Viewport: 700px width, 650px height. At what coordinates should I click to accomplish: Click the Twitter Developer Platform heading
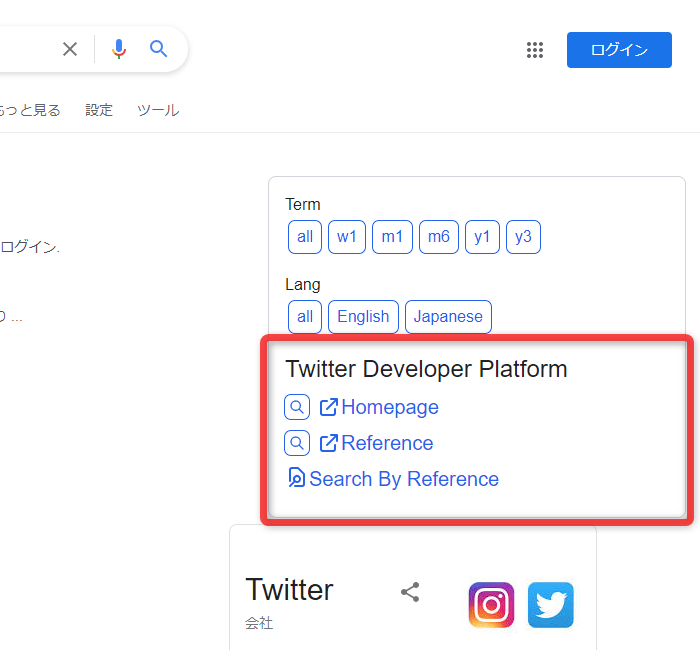pos(426,369)
